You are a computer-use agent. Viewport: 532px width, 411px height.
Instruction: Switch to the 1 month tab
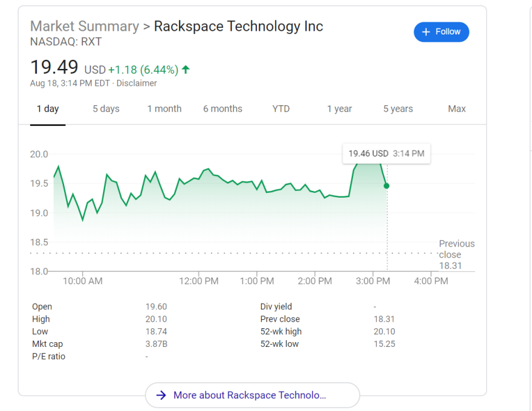[x=164, y=109]
